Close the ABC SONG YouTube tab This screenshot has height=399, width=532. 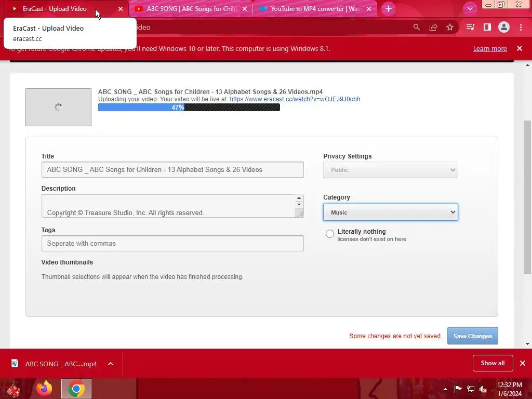(x=245, y=9)
